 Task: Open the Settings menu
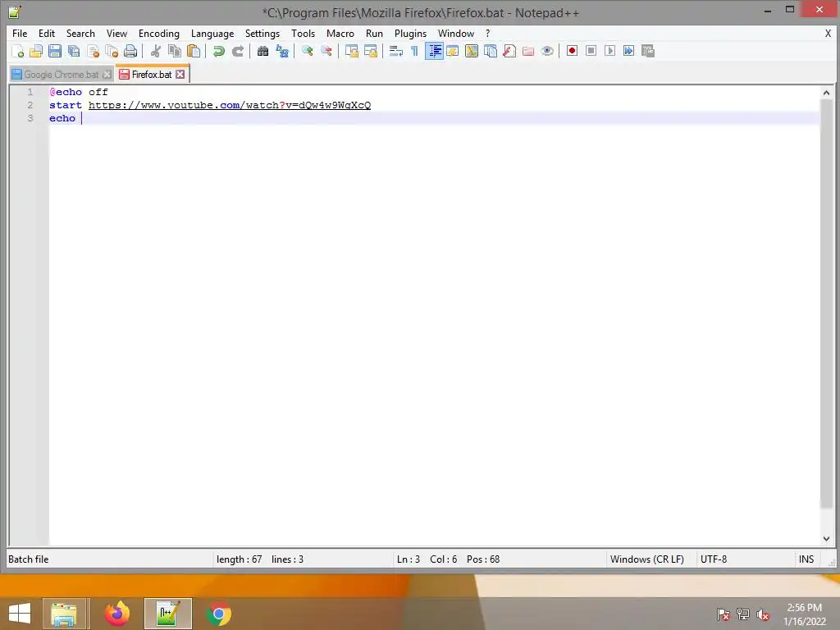coord(262,33)
